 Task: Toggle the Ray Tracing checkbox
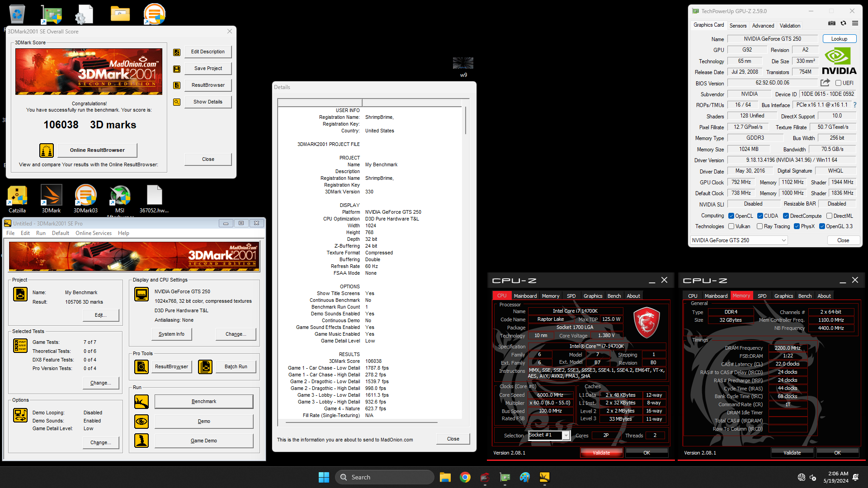click(759, 226)
